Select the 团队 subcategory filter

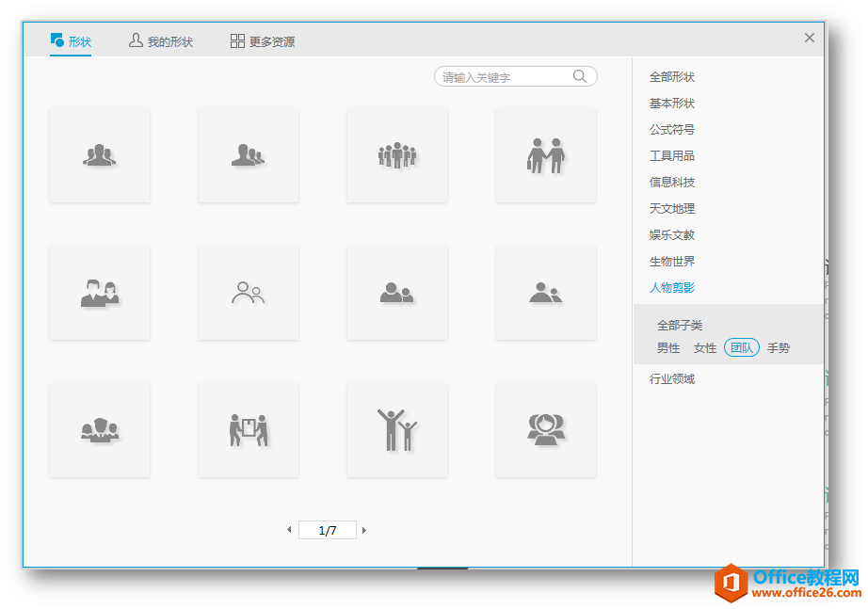click(x=741, y=346)
